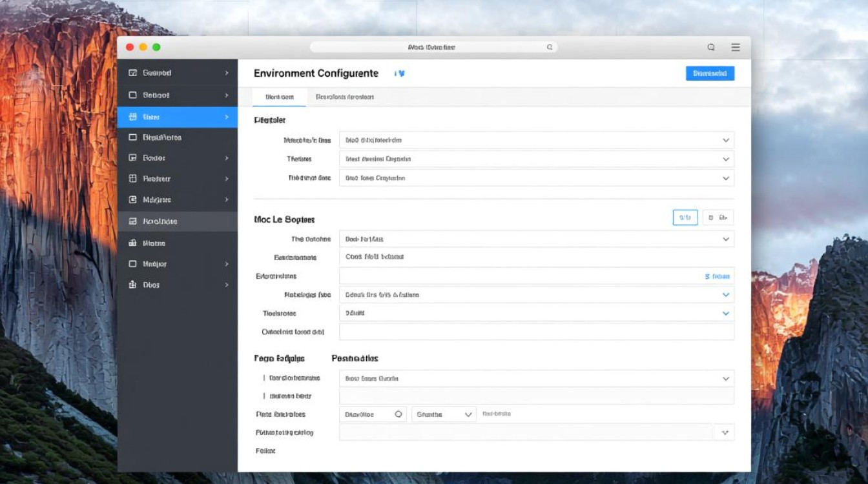Expand the chevron of the first sidebar item
Viewport: 868px width, 484px height.
click(227, 73)
